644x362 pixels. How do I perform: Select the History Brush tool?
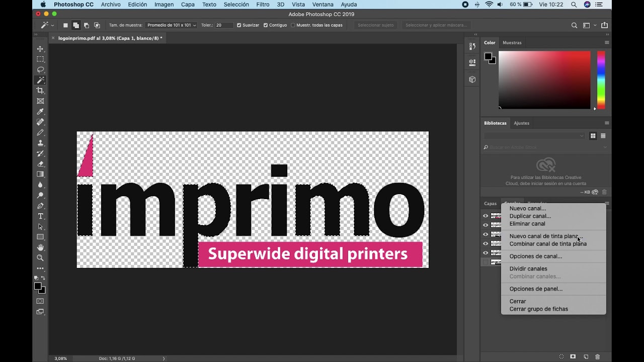pyautogui.click(x=40, y=153)
